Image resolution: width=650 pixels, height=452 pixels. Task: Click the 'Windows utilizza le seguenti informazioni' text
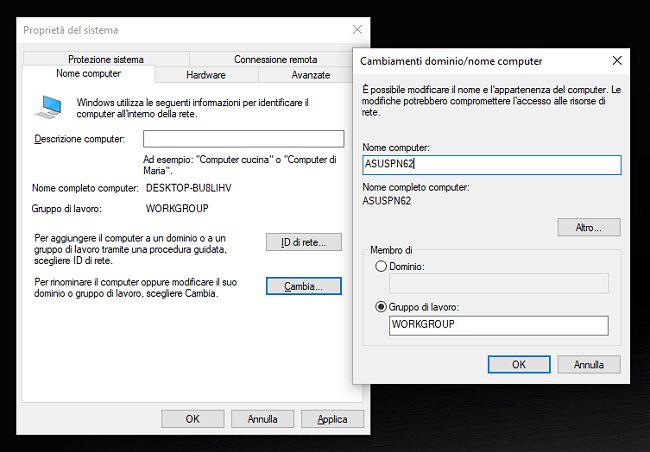point(192,108)
